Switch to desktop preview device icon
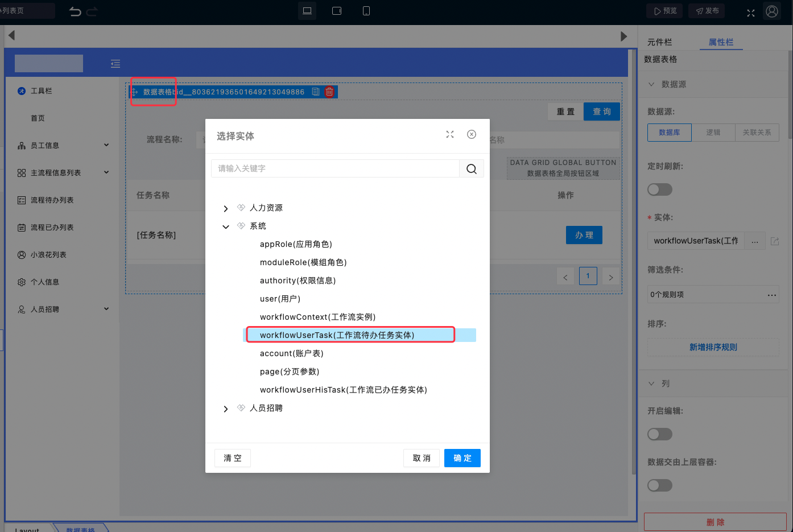This screenshot has height=532, width=793. click(x=307, y=11)
